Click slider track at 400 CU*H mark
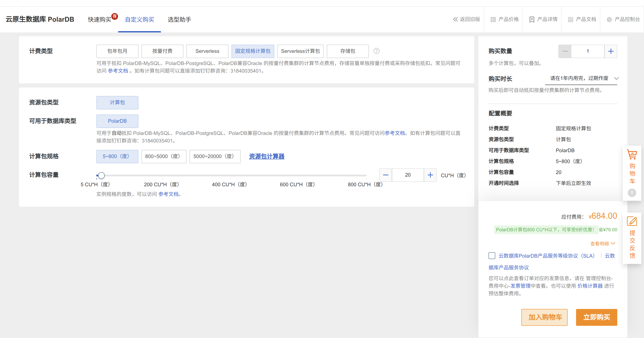The height and width of the screenshot is (338, 644). tap(231, 176)
